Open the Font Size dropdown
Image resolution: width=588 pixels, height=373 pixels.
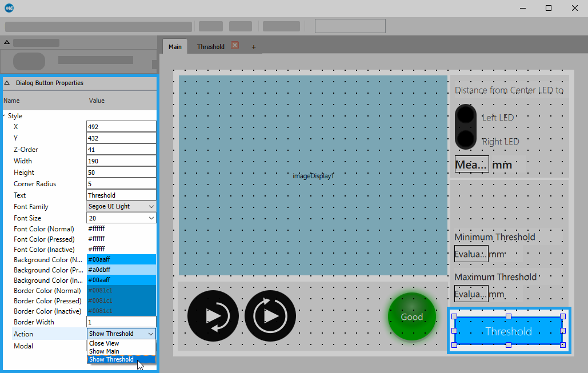click(121, 218)
